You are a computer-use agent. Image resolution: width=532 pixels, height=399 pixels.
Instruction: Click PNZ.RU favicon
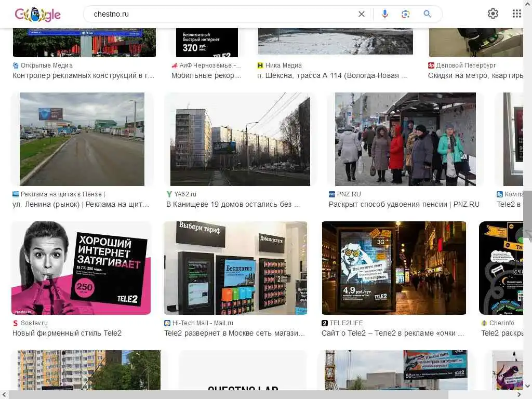point(332,194)
